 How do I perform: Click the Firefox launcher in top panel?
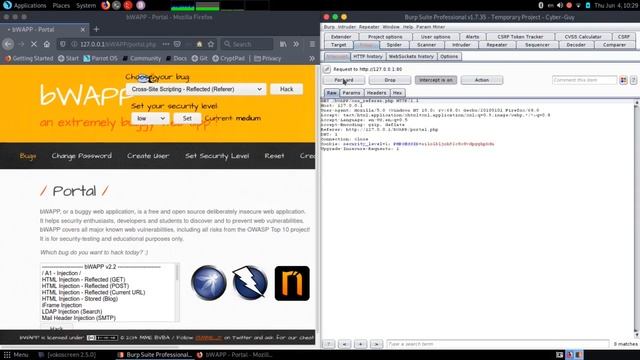[x=105, y=5]
